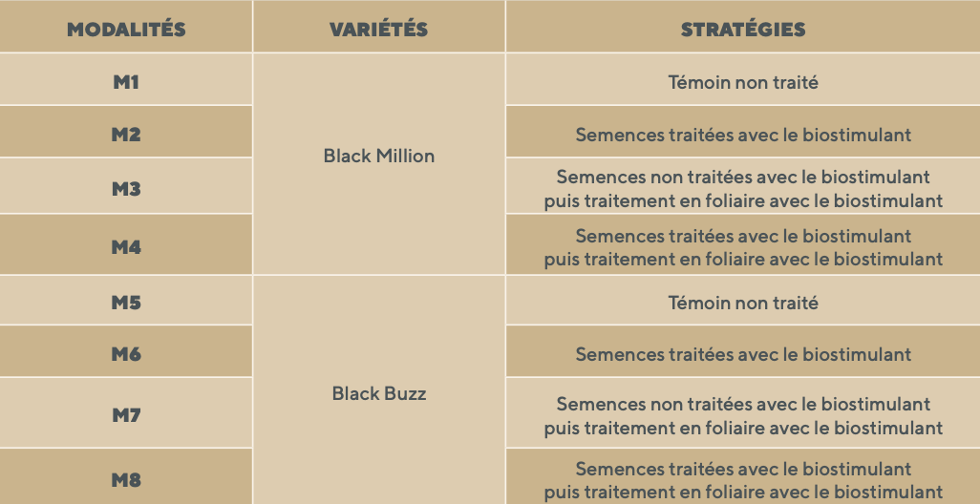Image resolution: width=980 pixels, height=504 pixels.
Task: Click the VARIÉTÉS column header
Action: coord(378,29)
